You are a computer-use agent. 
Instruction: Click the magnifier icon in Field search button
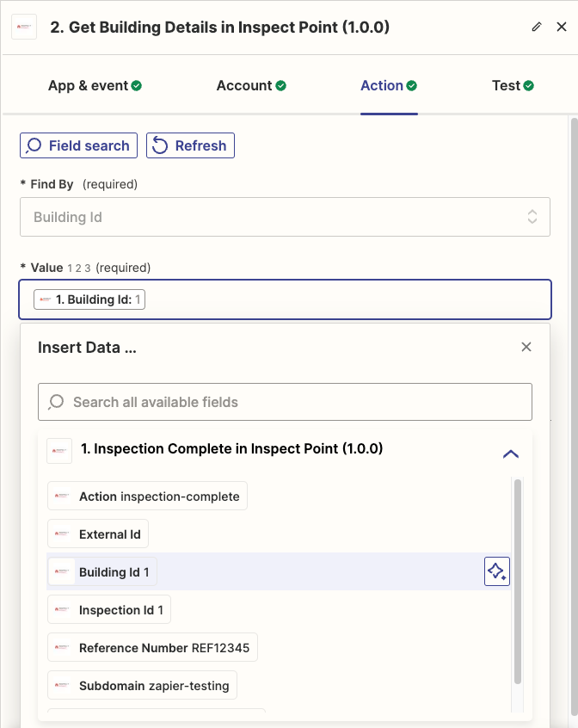34,145
